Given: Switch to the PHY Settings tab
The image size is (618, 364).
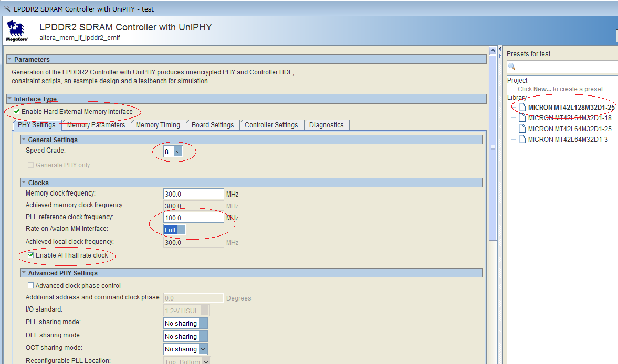Looking at the screenshot, I should (x=37, y=125).
